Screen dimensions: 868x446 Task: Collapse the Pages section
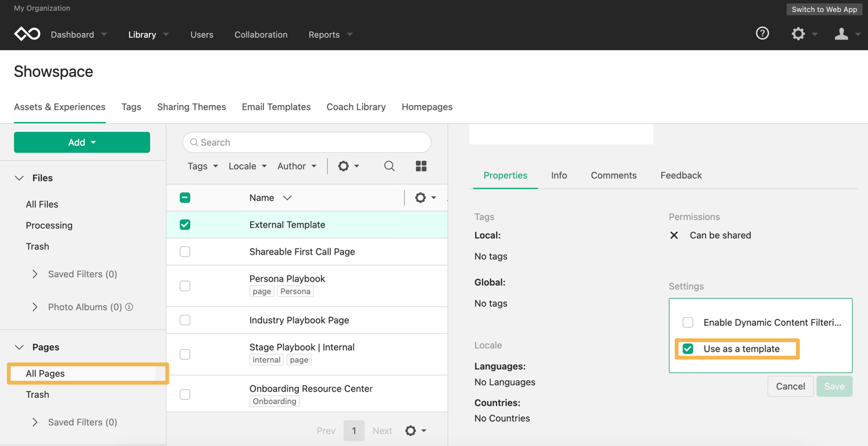click(x=19, y=347)
